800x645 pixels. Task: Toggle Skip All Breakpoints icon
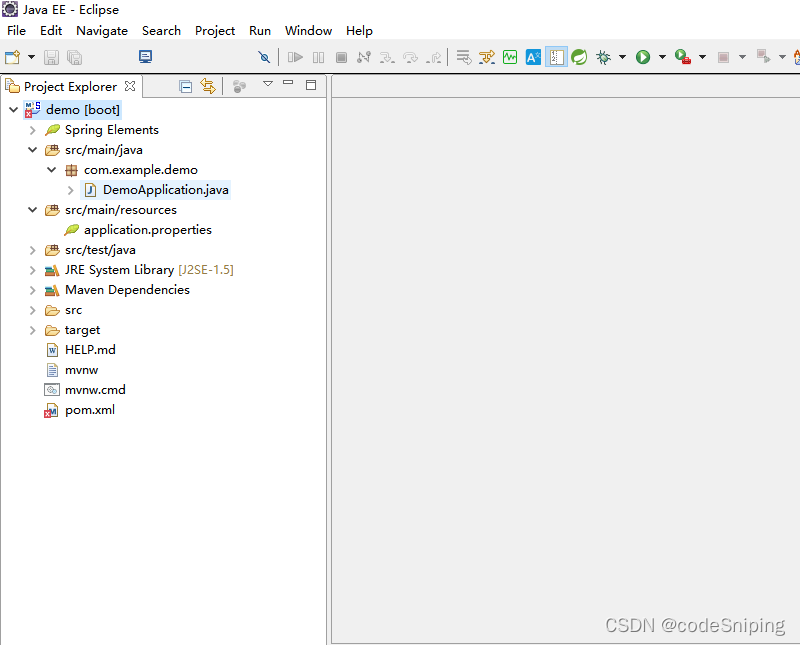click(x=264, y=57)
